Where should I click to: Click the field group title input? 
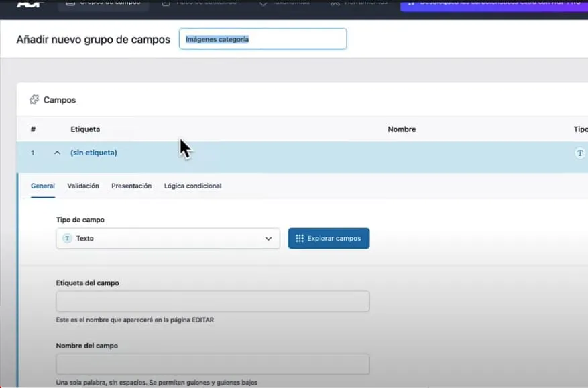click(x=263, y=40)
